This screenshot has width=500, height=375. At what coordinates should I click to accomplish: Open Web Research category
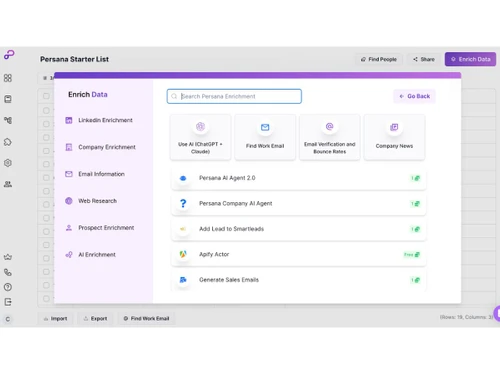click(91, 201)
